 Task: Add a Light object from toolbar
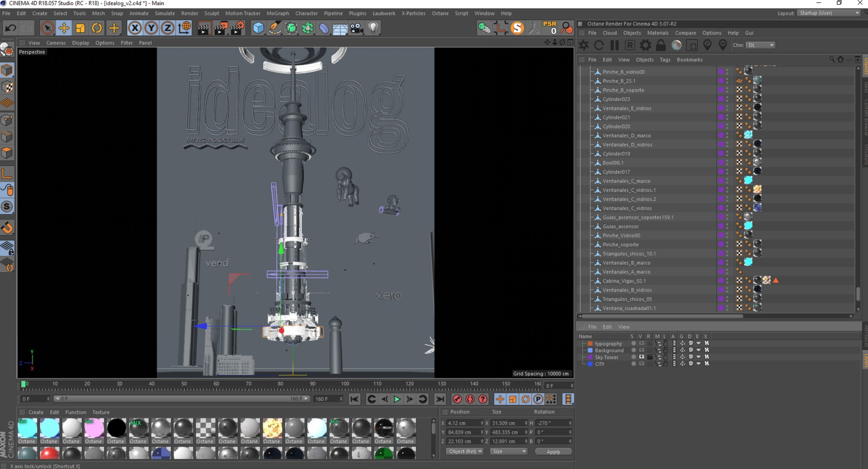[x=373, y=28]
